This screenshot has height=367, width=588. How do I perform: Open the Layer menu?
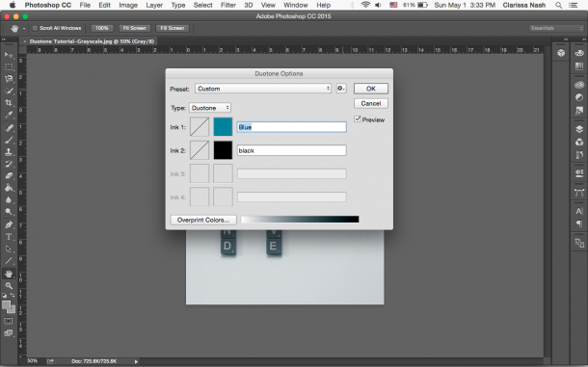[154, 5]
